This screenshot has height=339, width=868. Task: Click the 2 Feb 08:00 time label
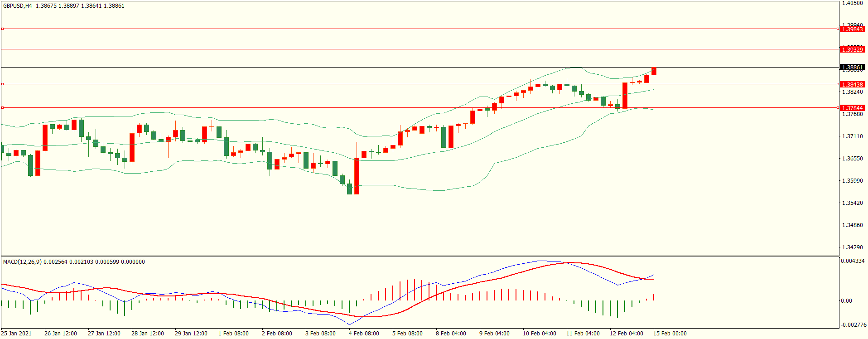(277, 334)
